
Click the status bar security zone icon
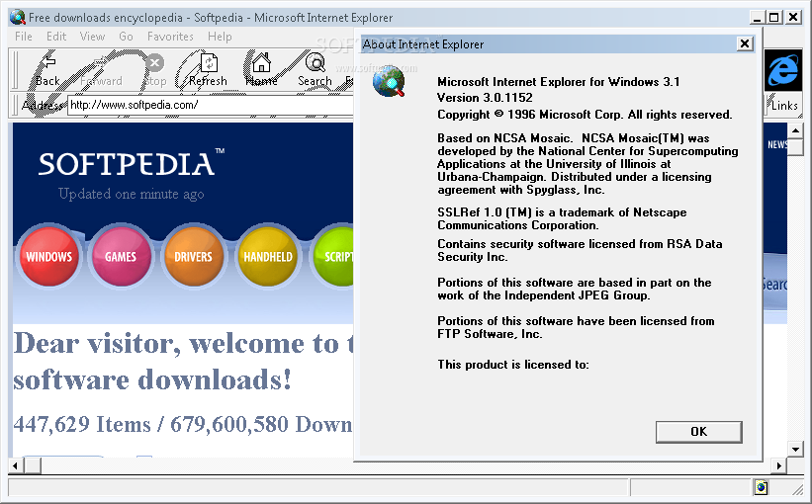click(762, 487)
